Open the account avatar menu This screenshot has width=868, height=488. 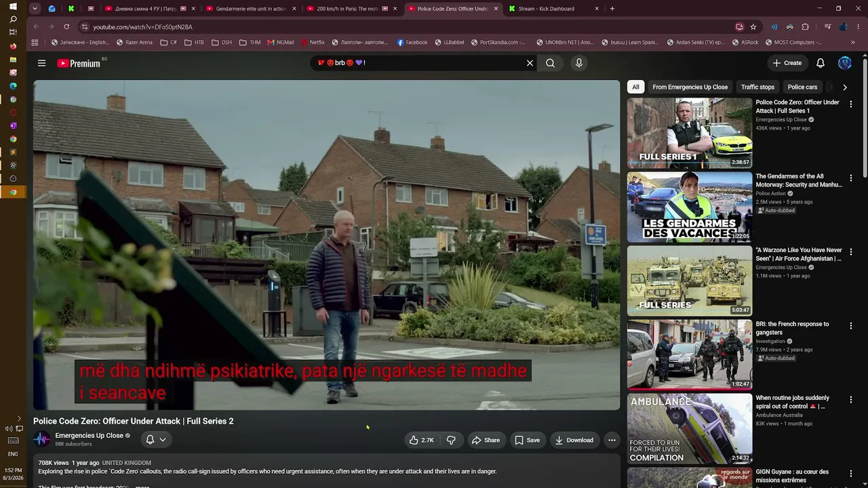tap(845, 63)
